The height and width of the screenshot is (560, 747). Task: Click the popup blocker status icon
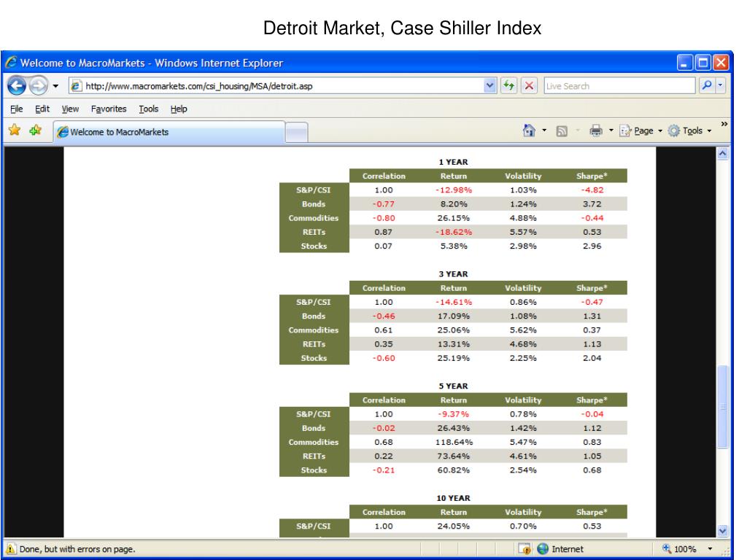click(525, 548)
